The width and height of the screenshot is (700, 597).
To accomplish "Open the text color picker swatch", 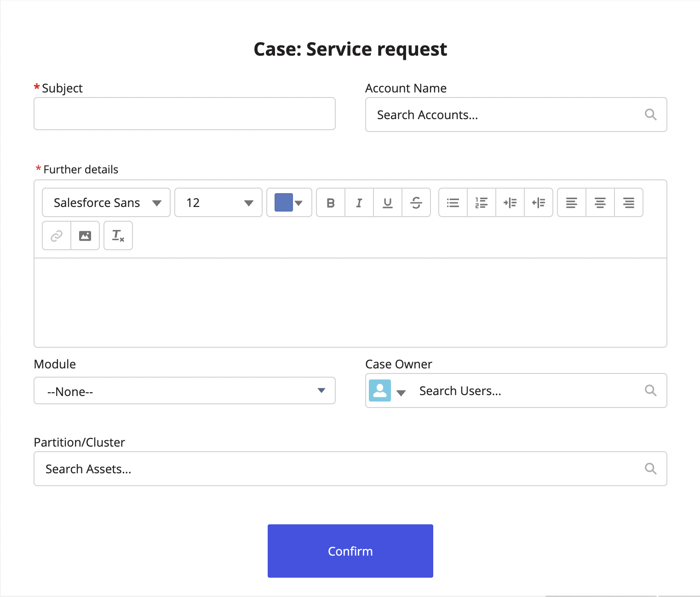I will click(x=289, y=203).
